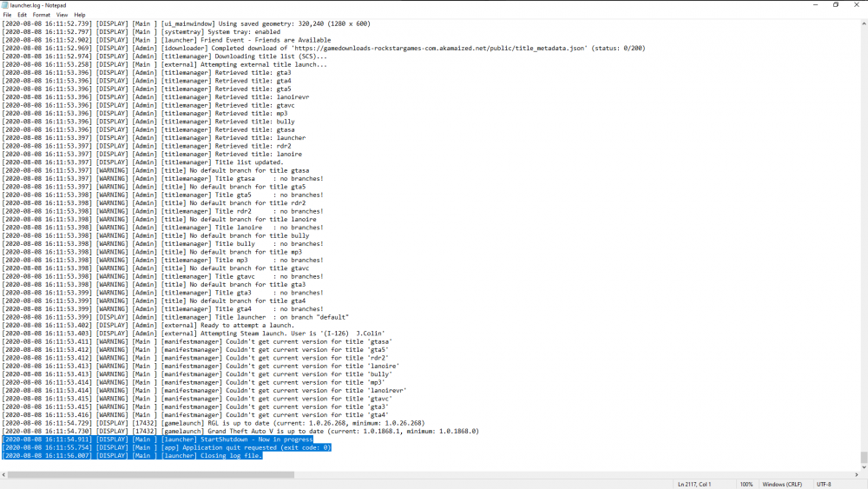Open the Format menu
Screen dimensions: 868x489
[x=42, y=15]
